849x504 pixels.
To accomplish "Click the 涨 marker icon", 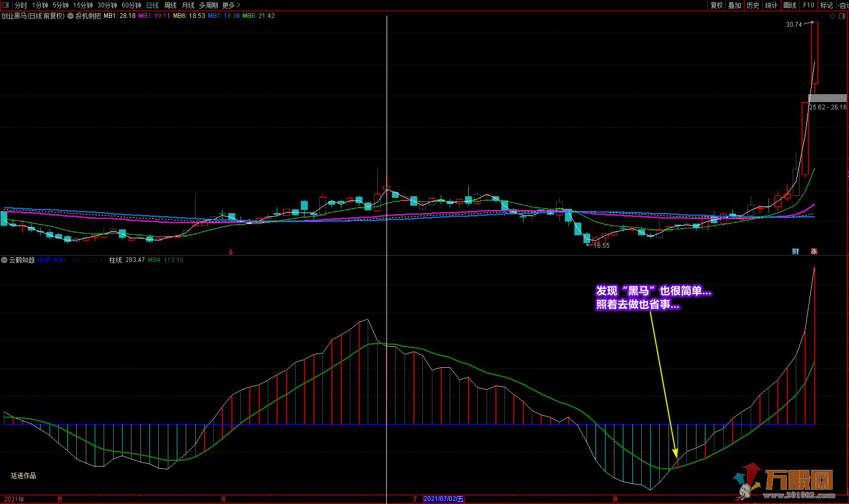I will coord(814,251).
